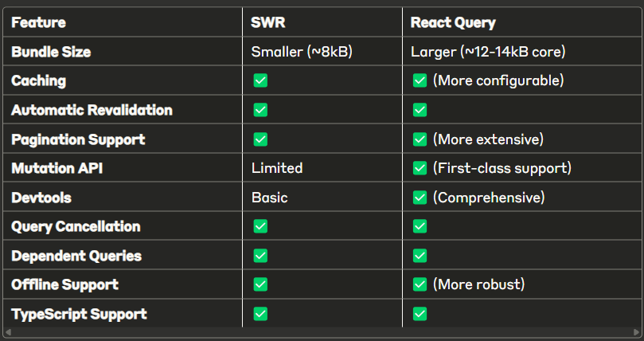The width and height of the screenshot is (644, 341).
Task: Click the horizontal scrollbar track
Action: point(322,332)
